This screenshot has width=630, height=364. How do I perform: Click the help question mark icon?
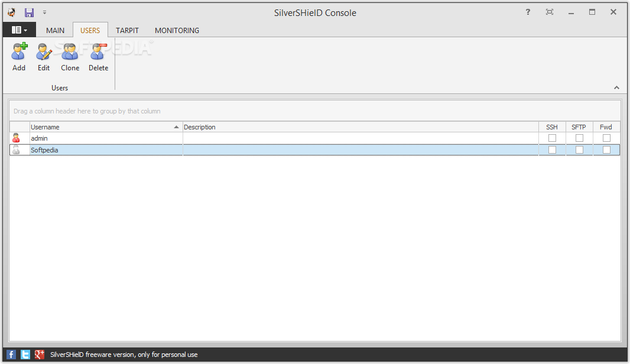coord(528,12)
